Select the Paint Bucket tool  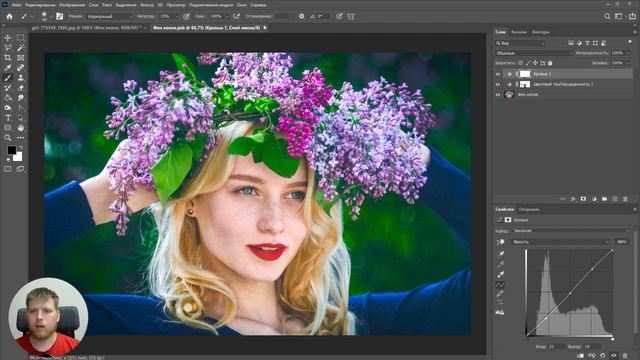(8, 98)
